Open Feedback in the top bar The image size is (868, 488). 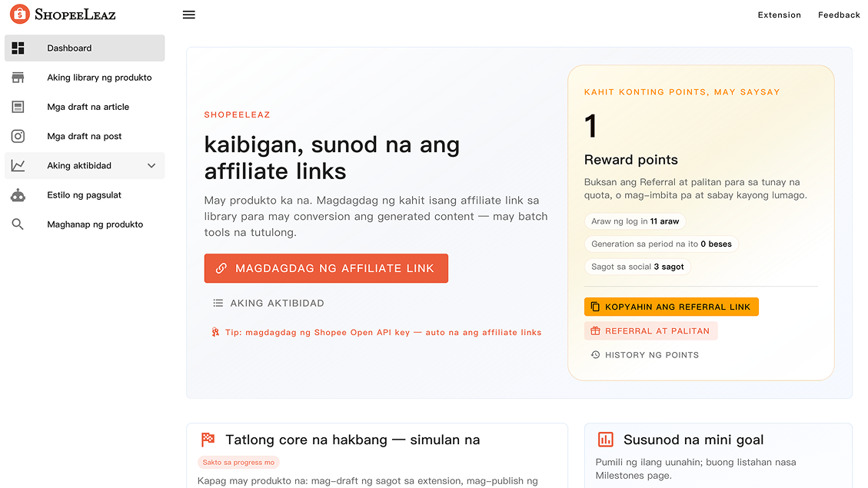pos(839,15)
